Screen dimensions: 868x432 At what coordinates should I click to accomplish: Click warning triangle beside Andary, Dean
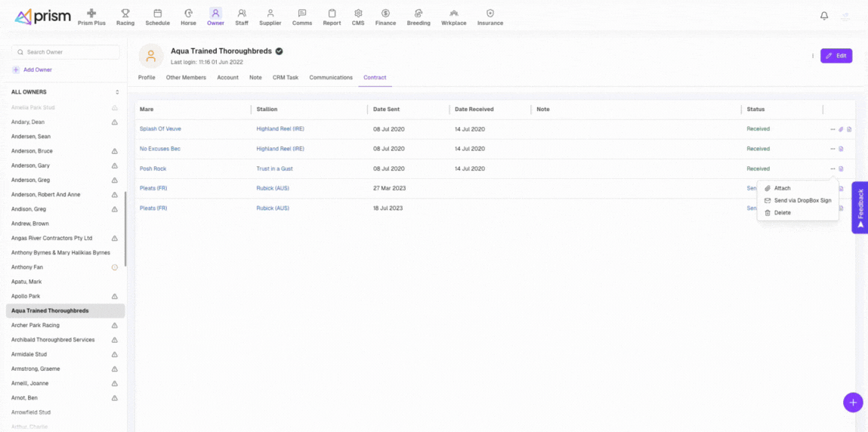[115, 122]
